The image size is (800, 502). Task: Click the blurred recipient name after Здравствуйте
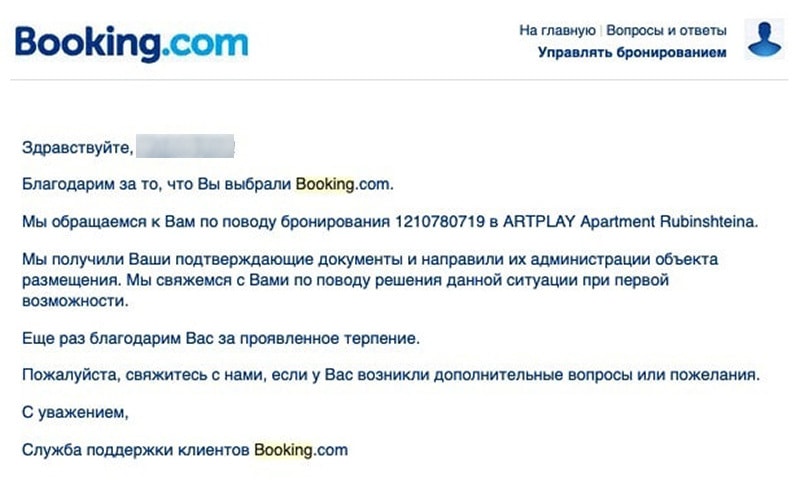(x=185, y=148)
